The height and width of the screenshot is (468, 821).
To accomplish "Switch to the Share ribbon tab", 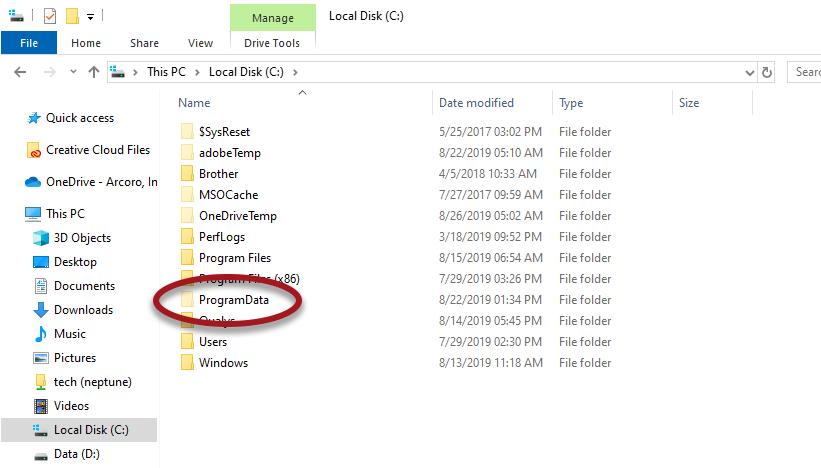I will point(145,43).
